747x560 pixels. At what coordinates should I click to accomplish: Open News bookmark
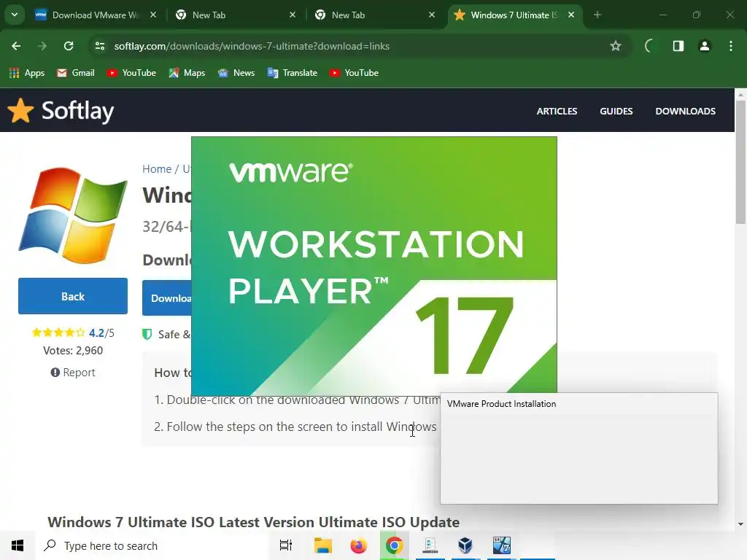(x=236, y=73)
